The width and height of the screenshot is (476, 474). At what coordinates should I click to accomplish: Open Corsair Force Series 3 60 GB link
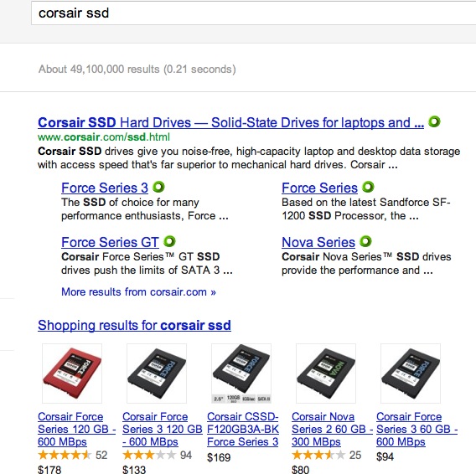tap(416, 429)
